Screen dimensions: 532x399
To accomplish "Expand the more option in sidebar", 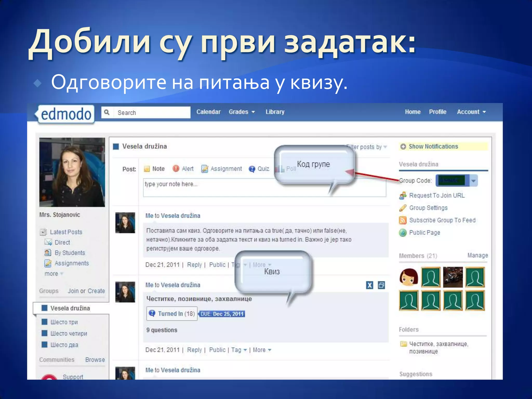I will click(54, 274).
